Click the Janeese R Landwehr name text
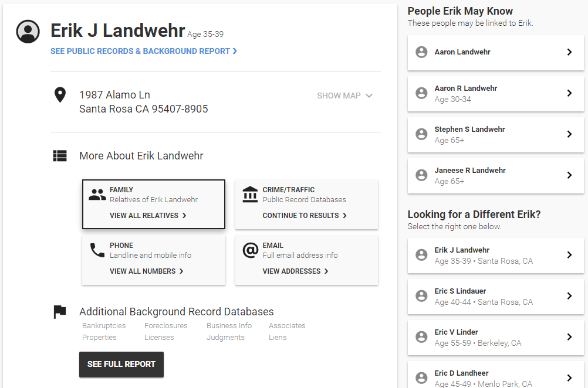The width and height of the screenshot is (588, 388). point(470,170)
